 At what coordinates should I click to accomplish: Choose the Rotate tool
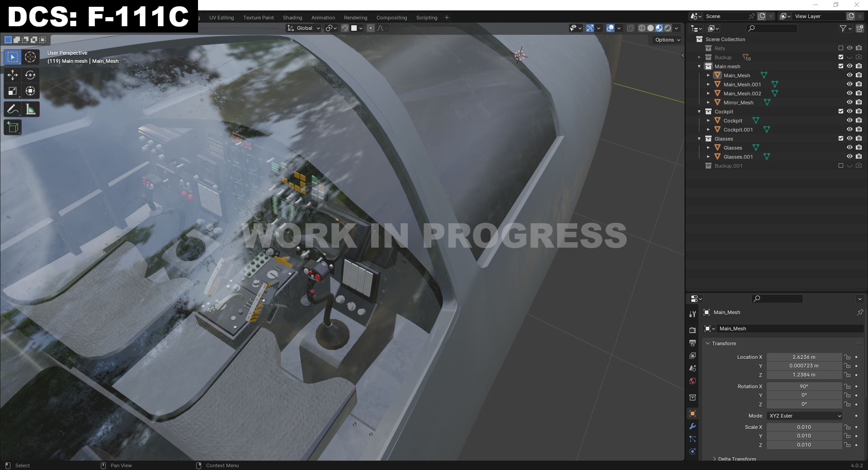pyautogui.click(x=30, y=75)
